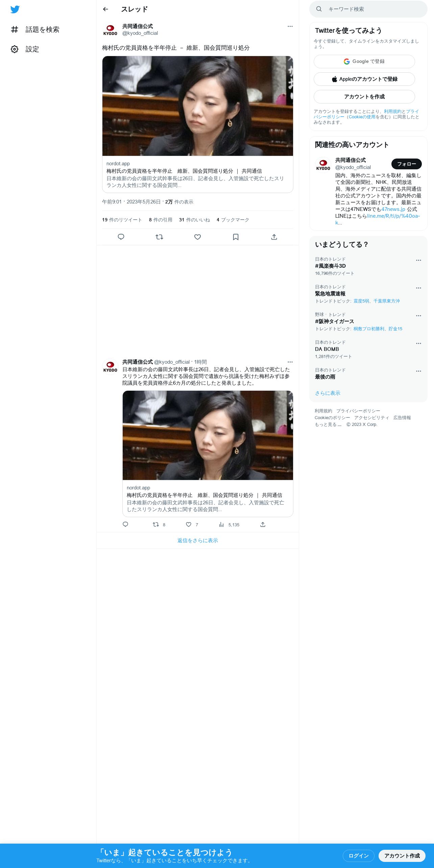Open main tweet article photo
434x868 pixels.
tap(198, 106)
